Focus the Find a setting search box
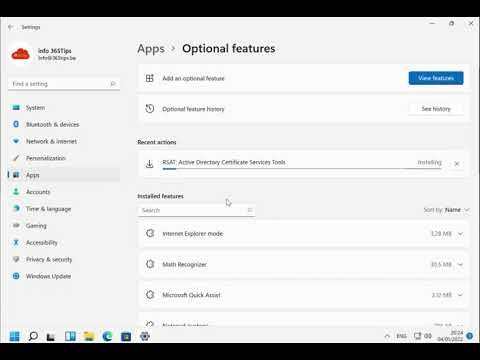Image resolution: width=480 pixels, height=360 pixels. [64, 84]
